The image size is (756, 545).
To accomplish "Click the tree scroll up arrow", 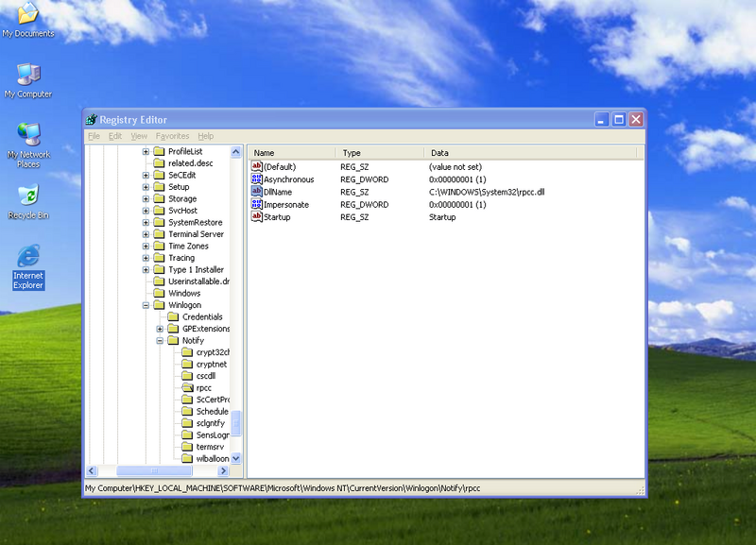I will [235, 152].
